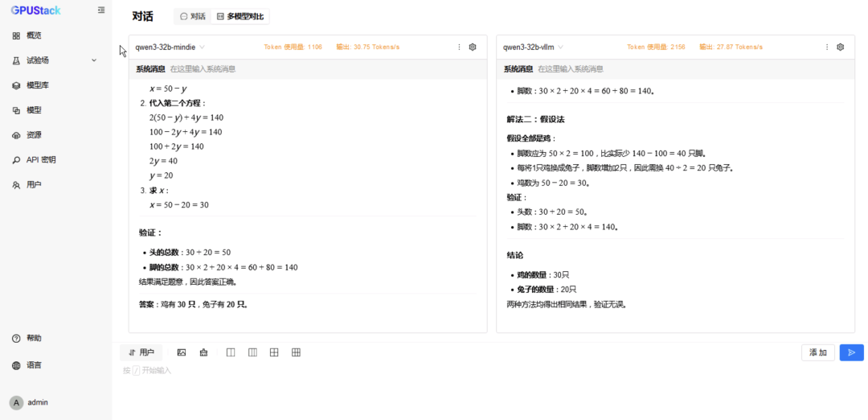Click Token 使用量: 1106 text
868x420 pixels.
[x=293, y=47]
